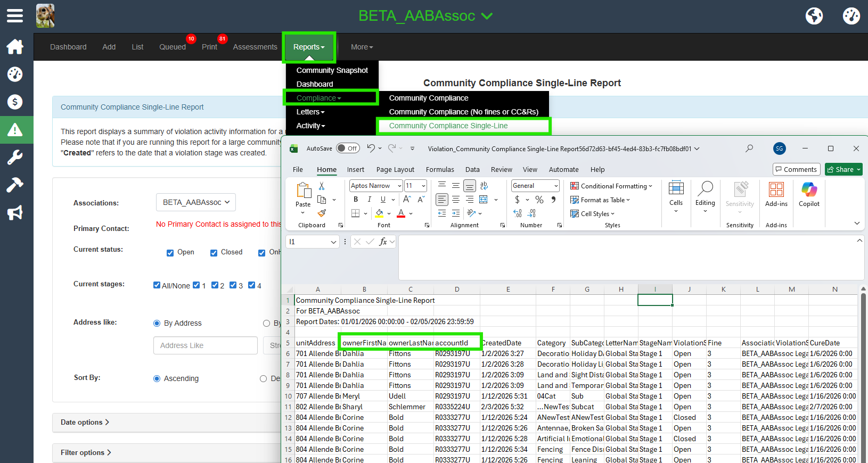Click the dollar sign sidebar icon
The width and height of the screenshot is (868, 463).
pyautogui.click(x=15, y=102)
